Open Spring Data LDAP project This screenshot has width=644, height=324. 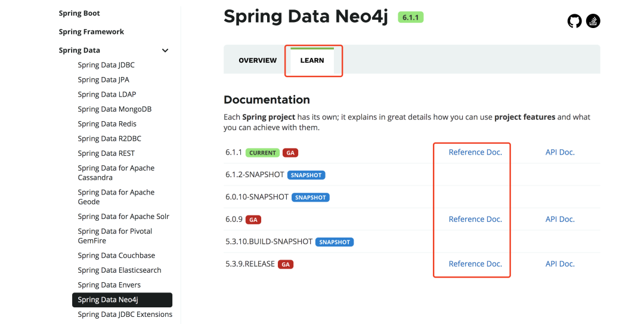point(107,94)
